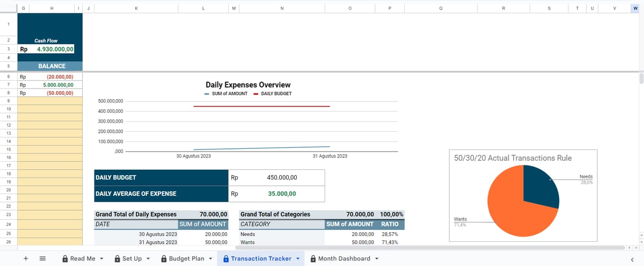The height and width of the screenshot is (266, 644).
Task: Open the Read Me tab dropdown arrow
Action: coord(101,258)
